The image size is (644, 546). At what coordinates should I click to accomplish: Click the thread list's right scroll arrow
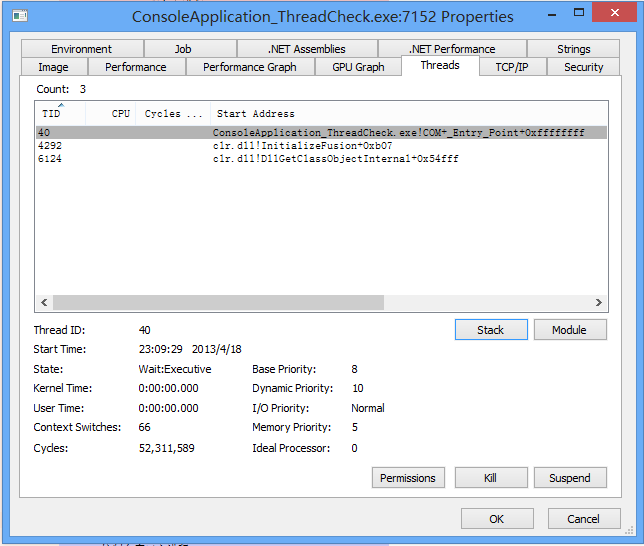599,302
